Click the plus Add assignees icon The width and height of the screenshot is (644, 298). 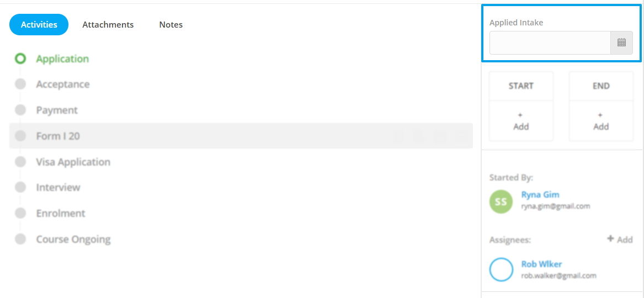tap(610, 239)
